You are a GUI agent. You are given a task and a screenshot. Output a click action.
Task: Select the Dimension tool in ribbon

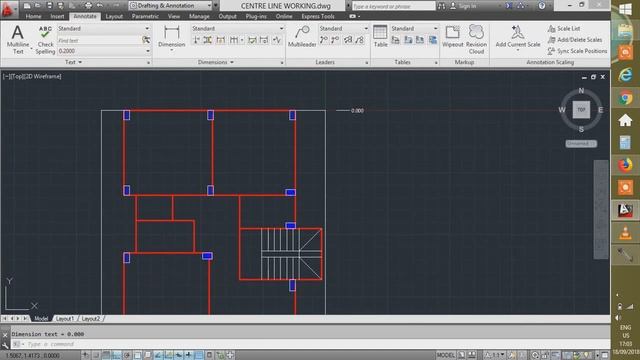tap(171, 37)
